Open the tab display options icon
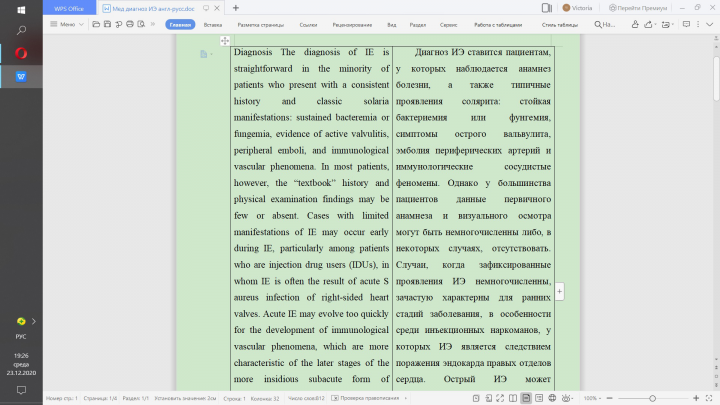This screenshot has width=720, height=405. pyautogui.click(x=206, y=8)
